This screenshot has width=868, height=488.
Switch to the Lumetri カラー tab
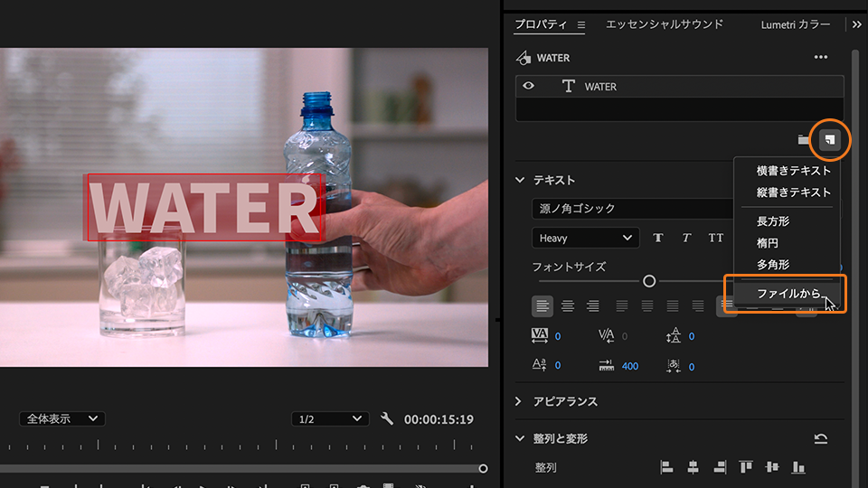[x=796, y=24]
